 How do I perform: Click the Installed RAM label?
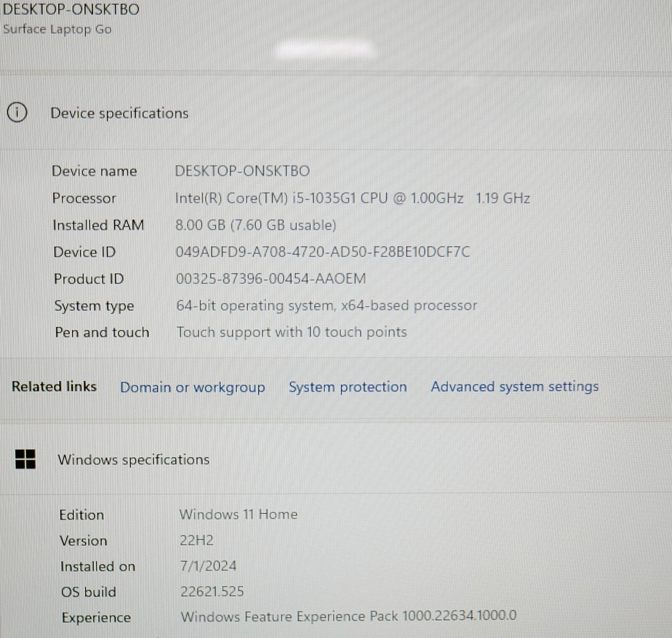98,225
